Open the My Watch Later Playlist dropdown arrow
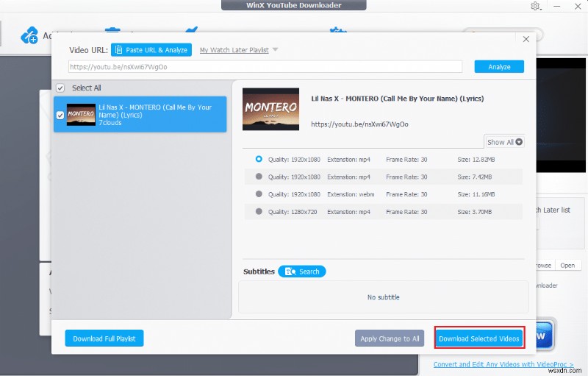588x376 pixels. 275,49
